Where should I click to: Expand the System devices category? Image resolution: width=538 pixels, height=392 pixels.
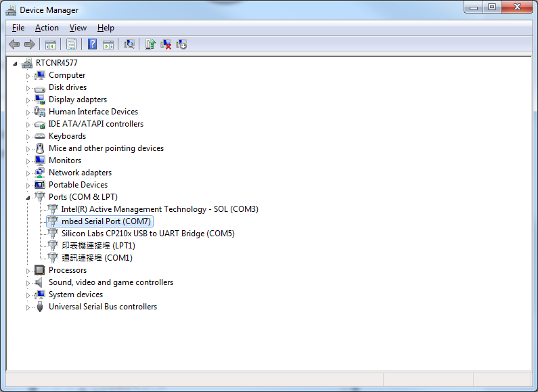click(28, 295)
